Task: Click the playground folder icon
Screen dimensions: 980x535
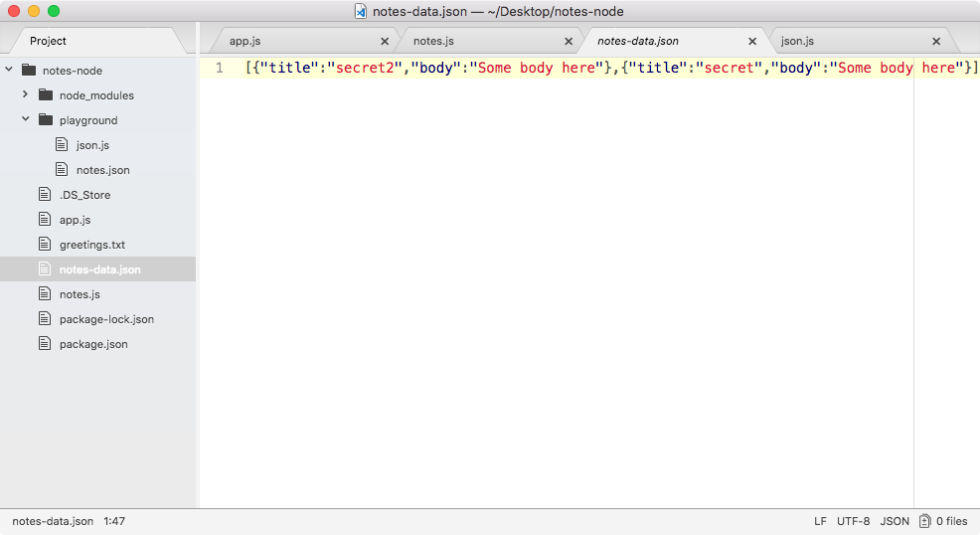Action: (x=46, y=119)
